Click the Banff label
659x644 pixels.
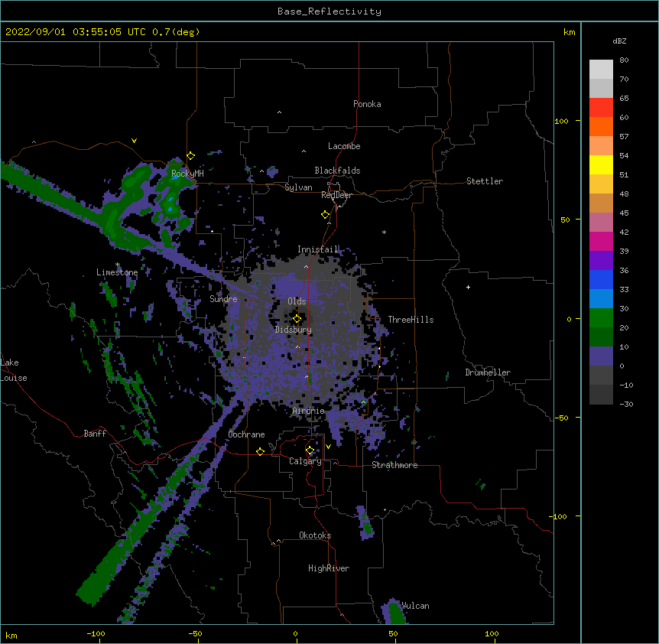tap(95, 434)
